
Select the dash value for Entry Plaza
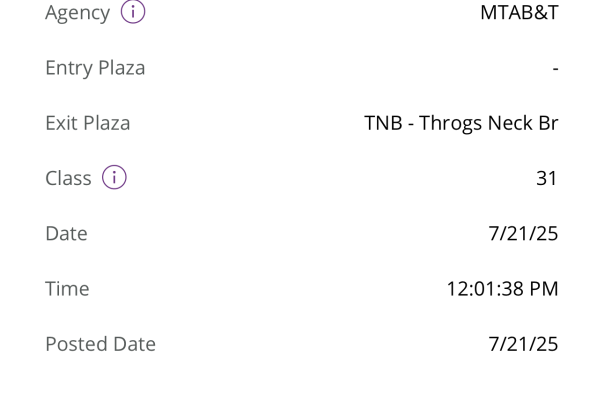tap(554, 69)
